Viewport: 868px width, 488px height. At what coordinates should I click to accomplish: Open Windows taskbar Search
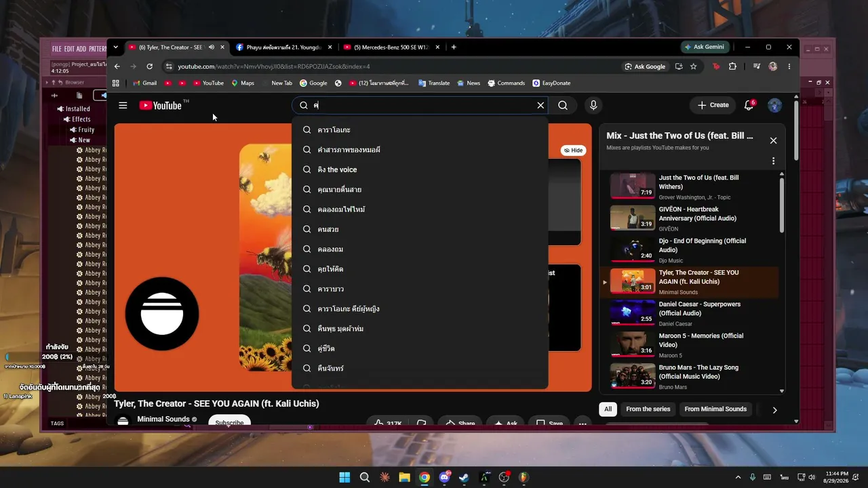[365, 477]
